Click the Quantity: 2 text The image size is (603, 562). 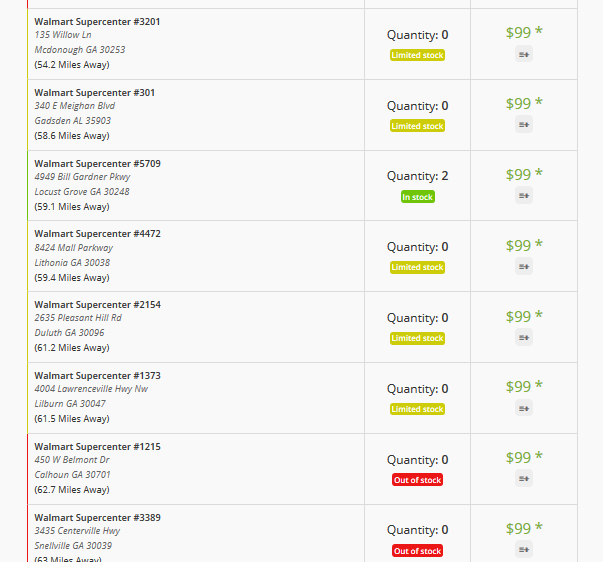coord(417,176)
